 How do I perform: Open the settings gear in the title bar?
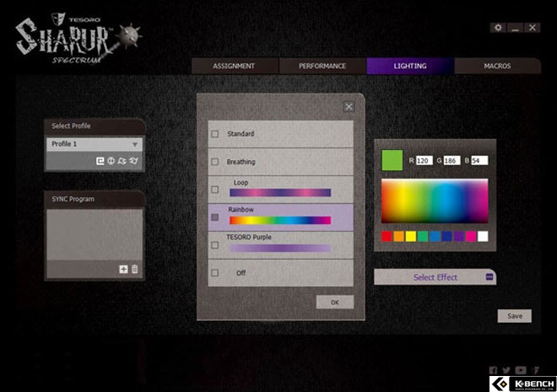pos(498,28)
